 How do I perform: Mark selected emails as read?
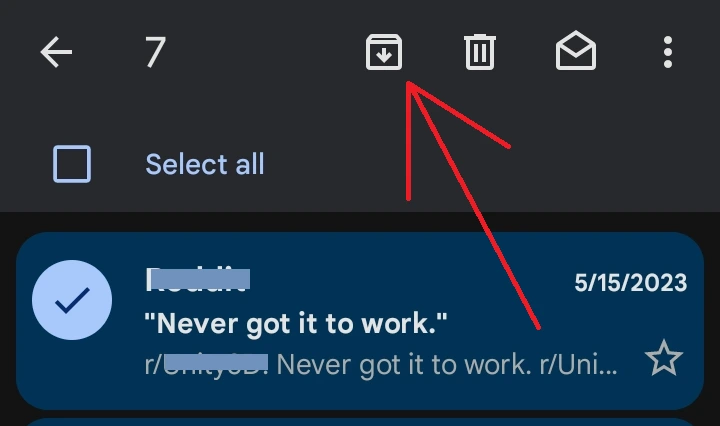(x=576, y=50)
